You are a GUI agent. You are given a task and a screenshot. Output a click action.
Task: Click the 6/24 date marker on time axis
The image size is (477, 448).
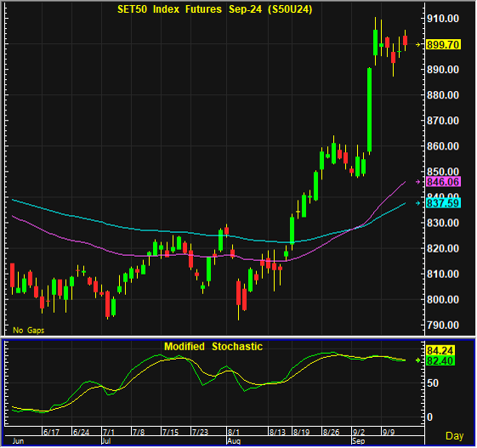[x=82, y=432]
